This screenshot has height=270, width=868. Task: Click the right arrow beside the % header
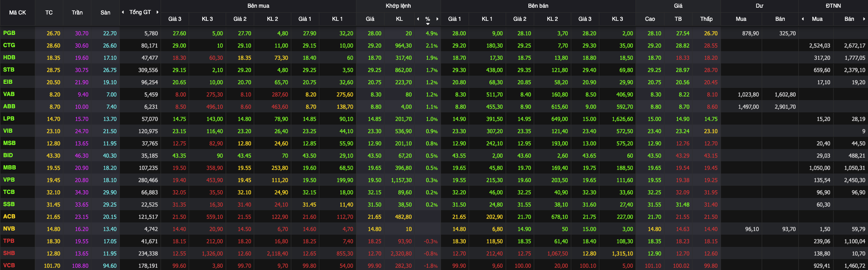437,19
